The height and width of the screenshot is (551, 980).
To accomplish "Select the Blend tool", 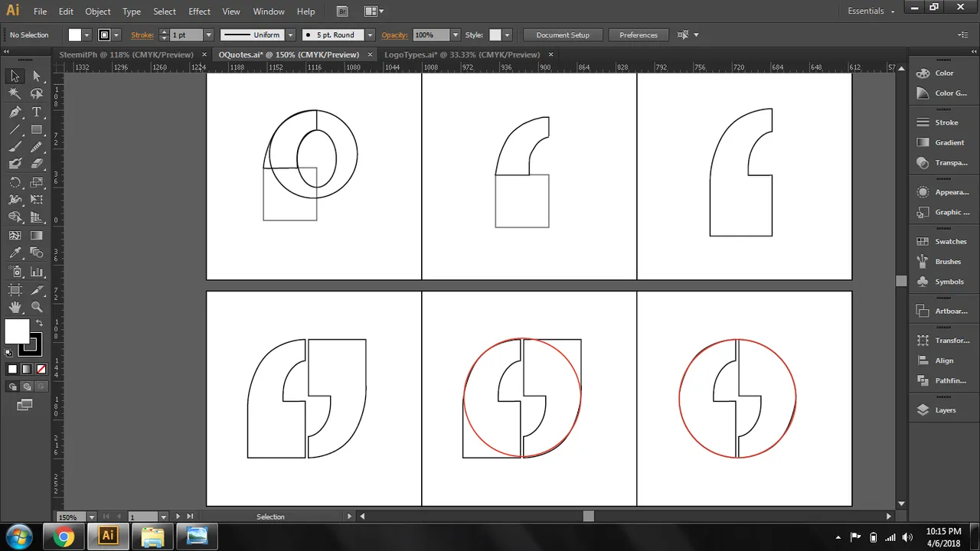I will (36, 253).
